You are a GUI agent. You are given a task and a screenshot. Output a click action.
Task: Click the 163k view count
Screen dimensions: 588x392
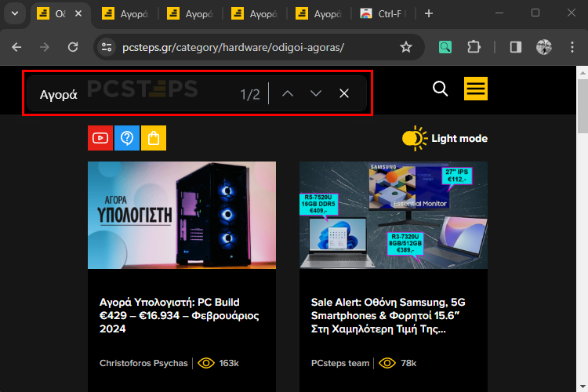pos(229,363)
